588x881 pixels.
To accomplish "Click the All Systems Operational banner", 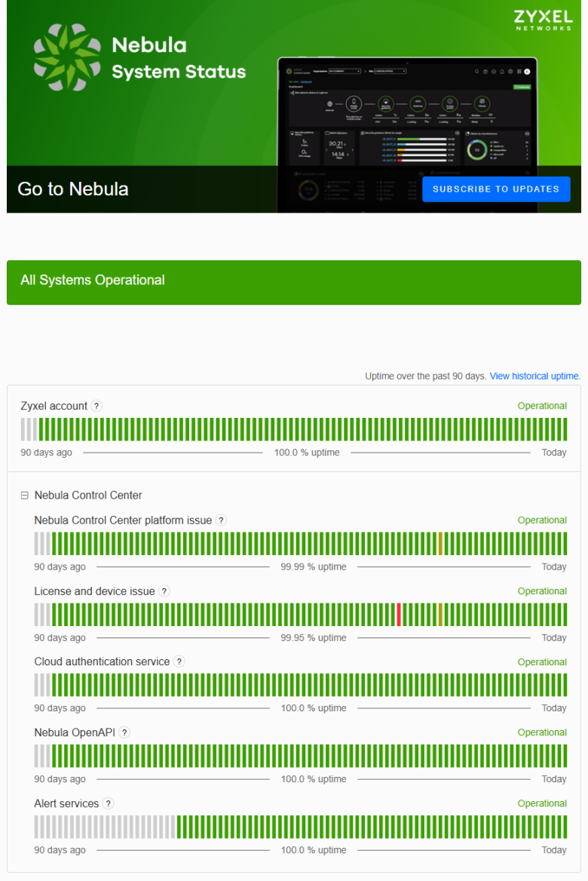I will tap(294, 283).
